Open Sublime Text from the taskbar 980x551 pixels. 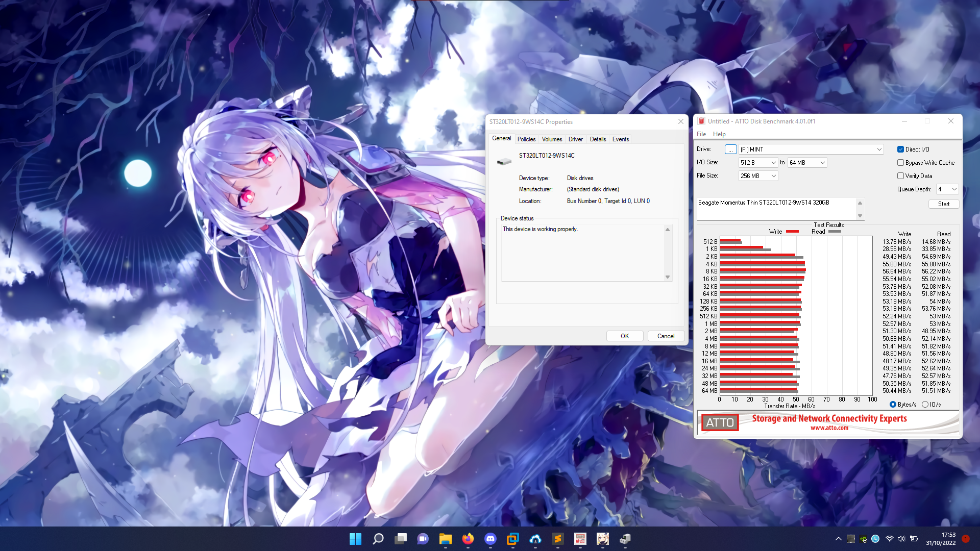558,539
